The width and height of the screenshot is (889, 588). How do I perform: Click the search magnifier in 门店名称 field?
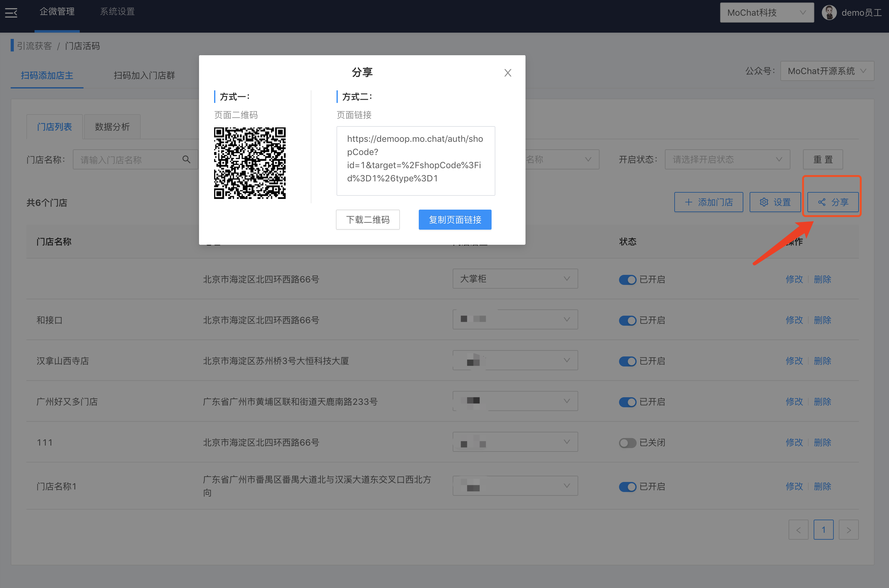186,159
